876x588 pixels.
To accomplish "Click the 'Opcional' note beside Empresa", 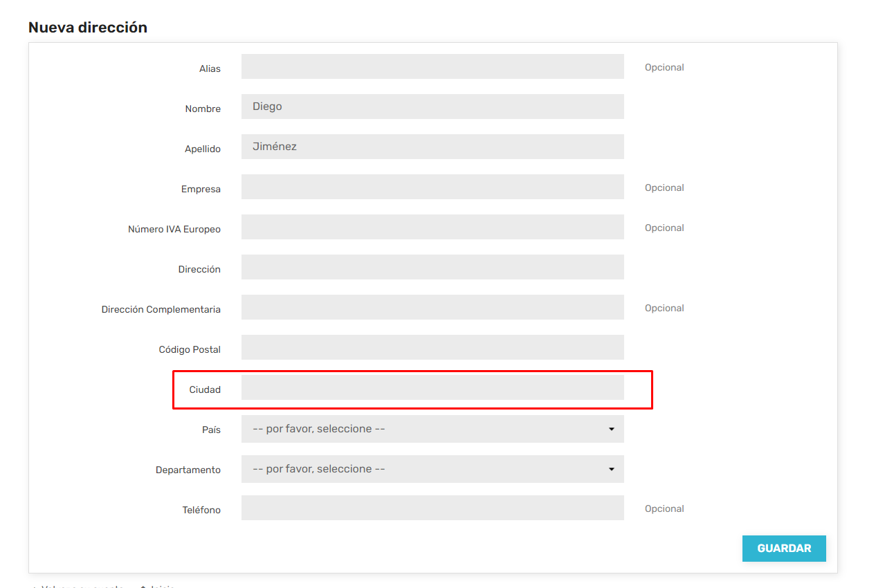I will (664, 187).
